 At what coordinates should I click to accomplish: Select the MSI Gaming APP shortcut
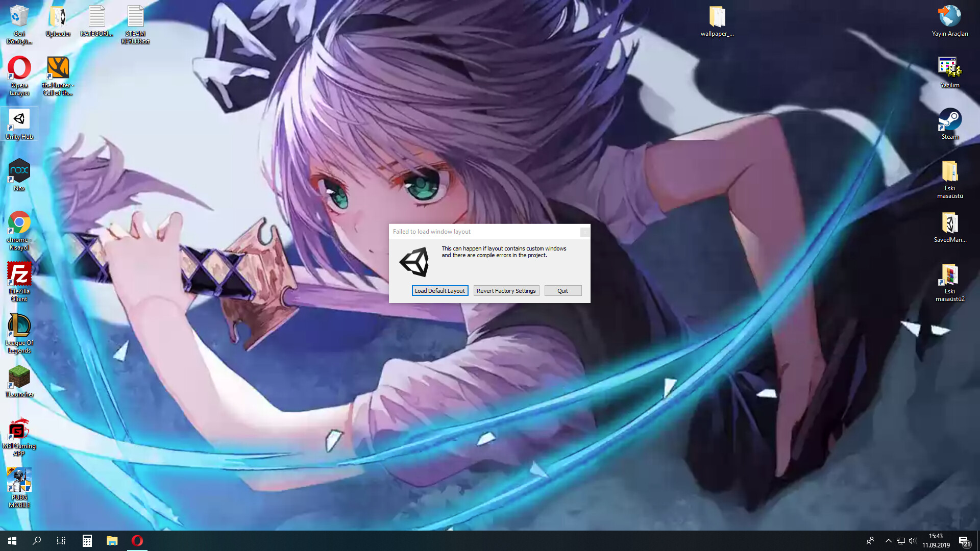(x=19, y=436)
